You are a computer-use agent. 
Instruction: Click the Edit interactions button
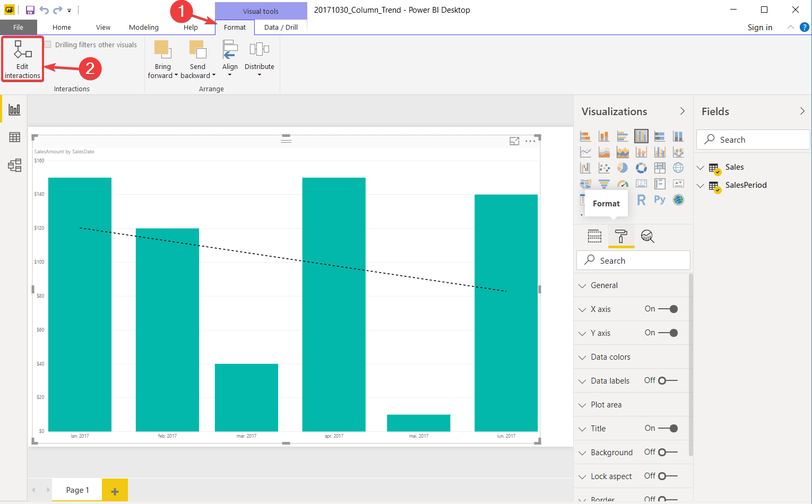point(22,58)
